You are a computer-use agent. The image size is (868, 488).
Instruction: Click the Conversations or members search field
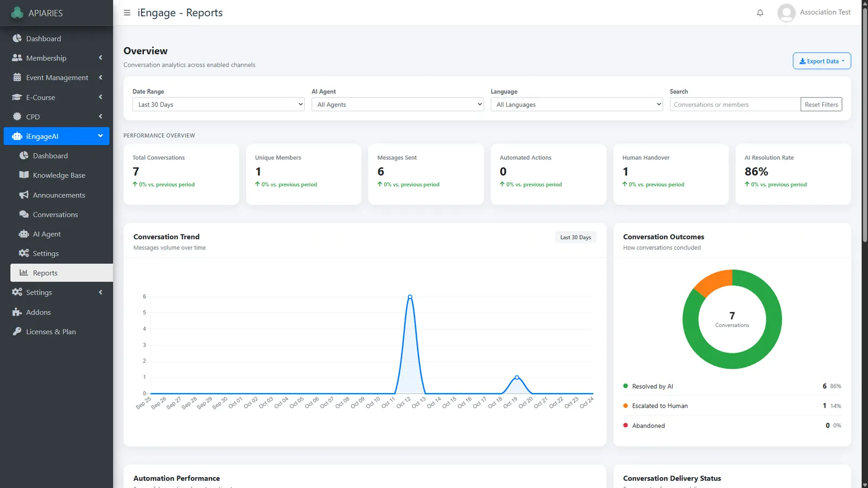[735, 105]
